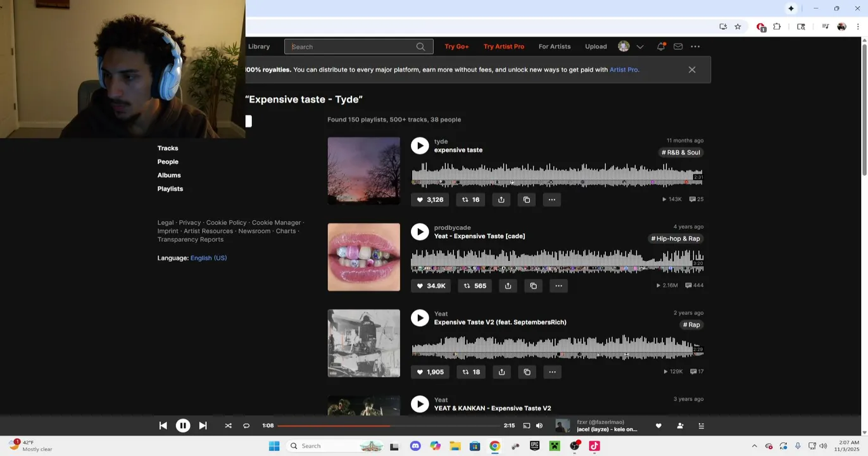Copy link of Expensive Taste V2 SeptembersRich track
Image resolution: width=868 pixels, height=456 pixels.
[527, 372]
